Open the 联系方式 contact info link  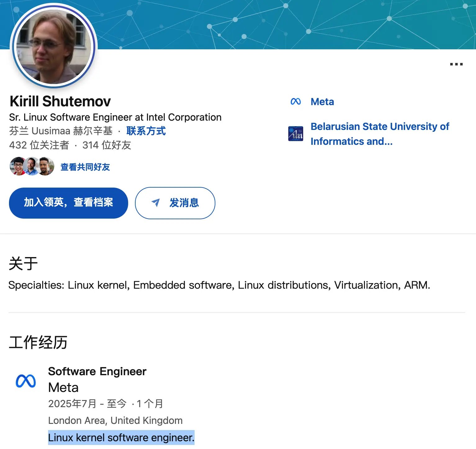click(x=146, y=131)
